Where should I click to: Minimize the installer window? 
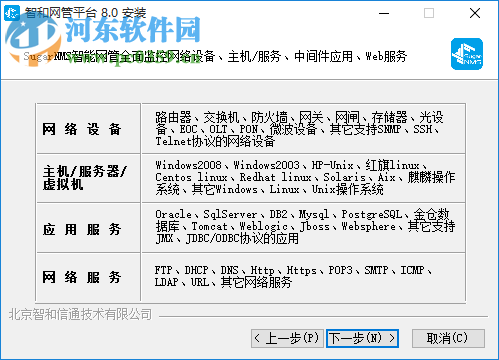click(x=384, y=13)
